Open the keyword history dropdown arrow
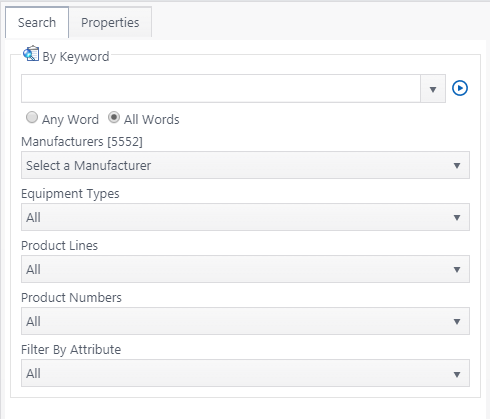Image resolution: width=490 pixels, height=419 pixels. point(433,89)
